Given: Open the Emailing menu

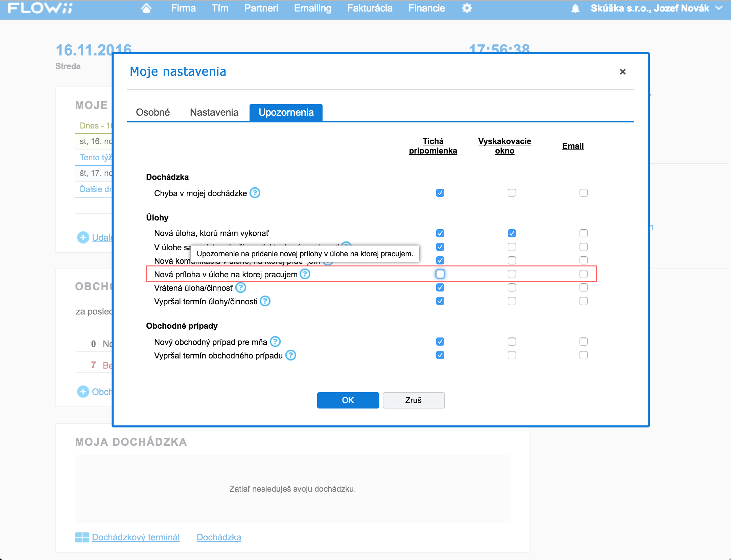Looking at the screenshot, I should point(313,8).
